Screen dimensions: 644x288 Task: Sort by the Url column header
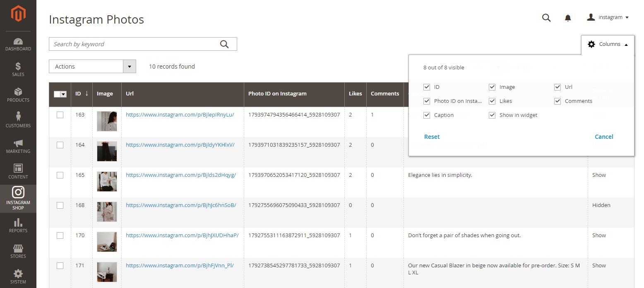click(183, 94)
